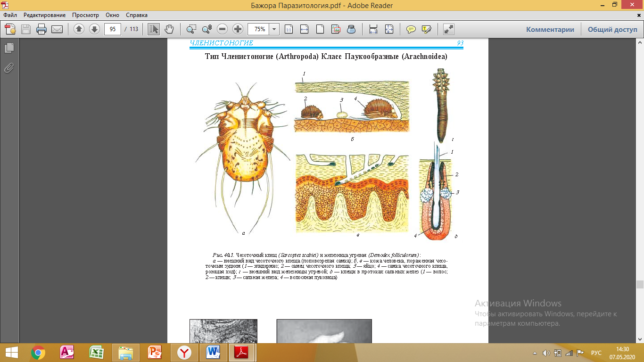
Task: Go to previous page with up arrow
Action: coord(79,29)
